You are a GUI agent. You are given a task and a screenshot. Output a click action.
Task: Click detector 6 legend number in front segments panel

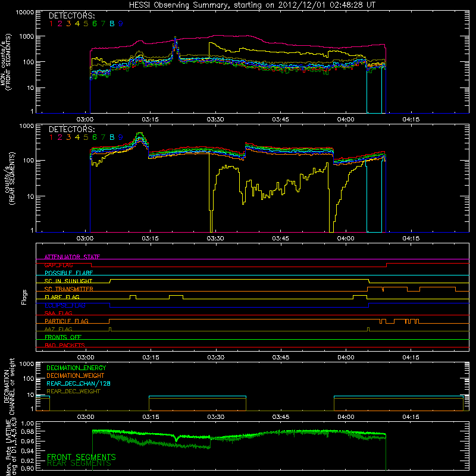(95, 24)
